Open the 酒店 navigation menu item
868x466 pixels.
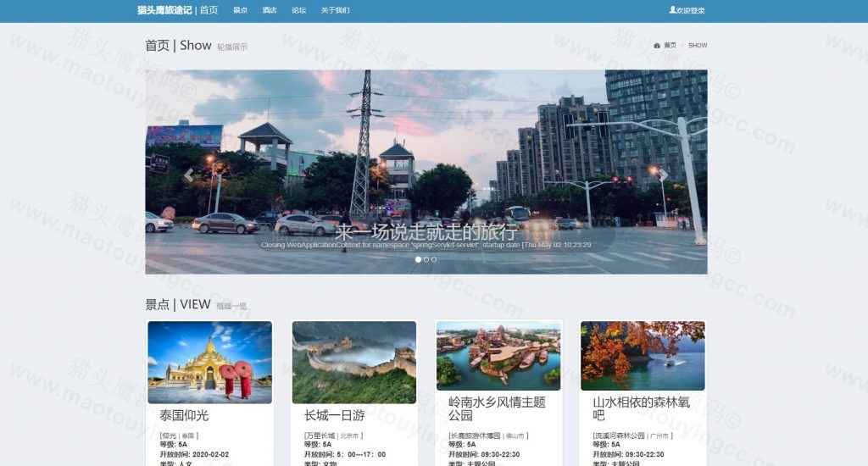click(270, 10)
